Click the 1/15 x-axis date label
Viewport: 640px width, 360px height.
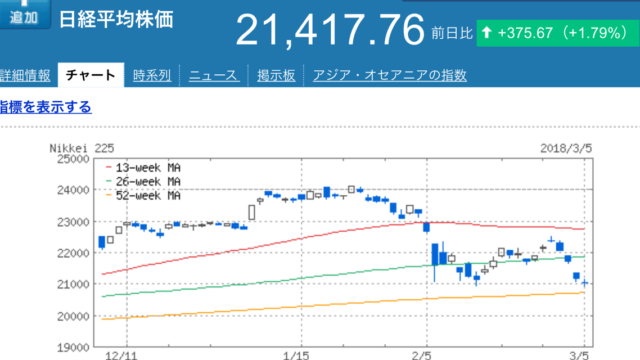(x=296, y=356)
